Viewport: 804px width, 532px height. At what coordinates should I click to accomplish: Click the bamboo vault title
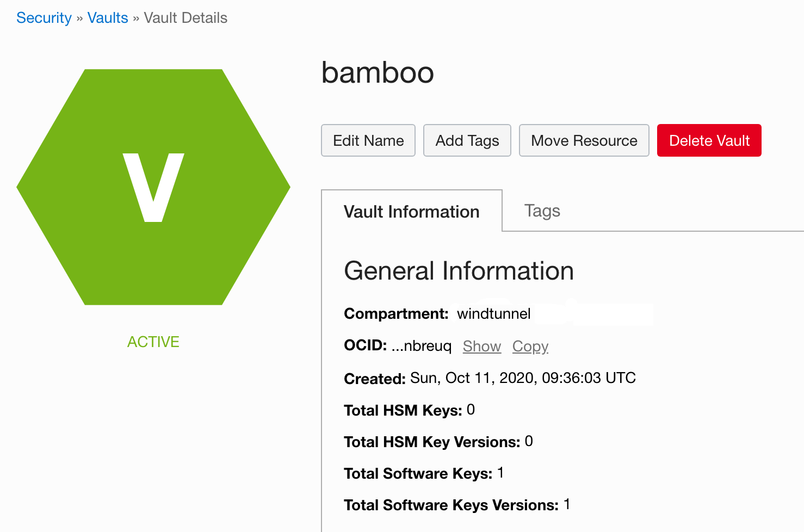coord(378,72)
